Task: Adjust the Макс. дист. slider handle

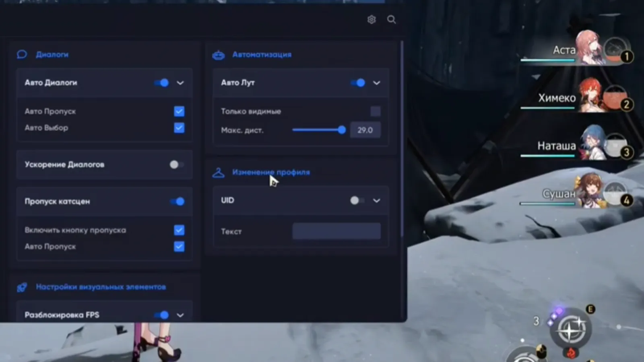Action: tap(342, 130)
